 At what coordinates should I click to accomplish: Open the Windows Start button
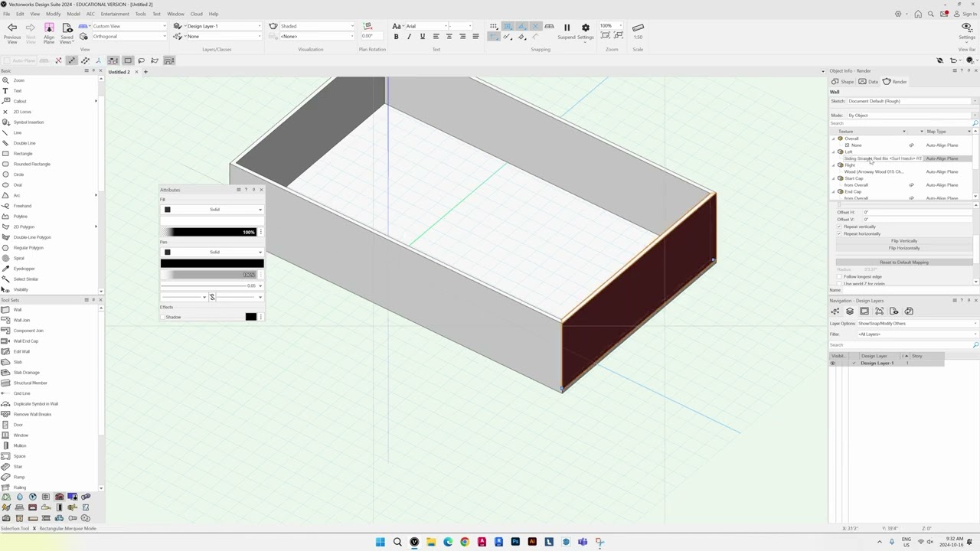pos(381,542)
